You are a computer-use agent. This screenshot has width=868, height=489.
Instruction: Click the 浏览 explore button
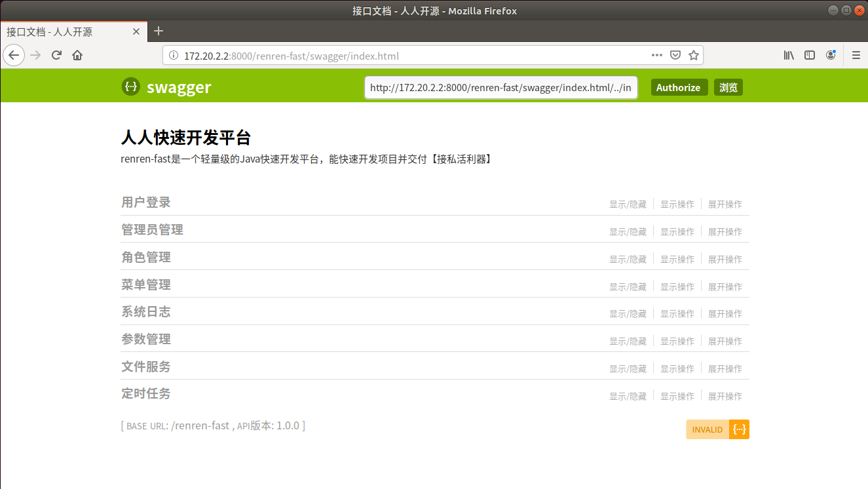728,88
